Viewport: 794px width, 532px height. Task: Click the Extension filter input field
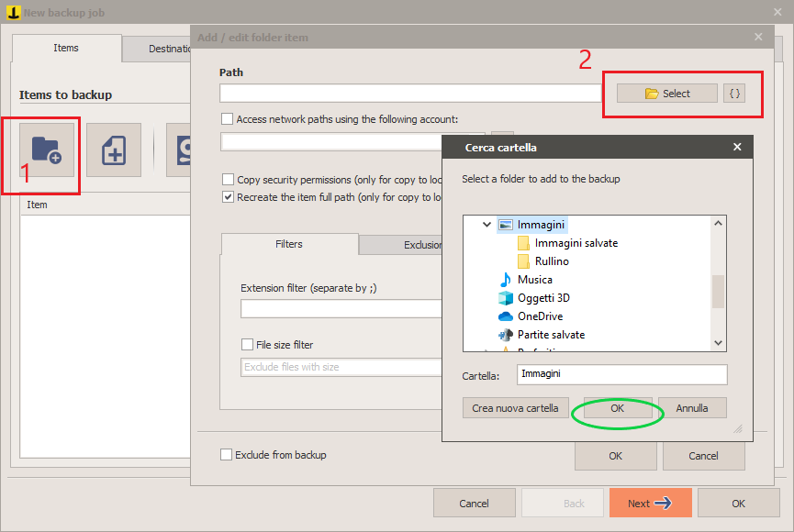[341, 309]
